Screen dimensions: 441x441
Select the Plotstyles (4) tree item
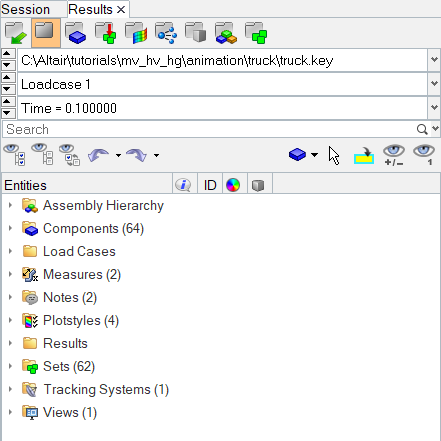click(x=81, y=320)
